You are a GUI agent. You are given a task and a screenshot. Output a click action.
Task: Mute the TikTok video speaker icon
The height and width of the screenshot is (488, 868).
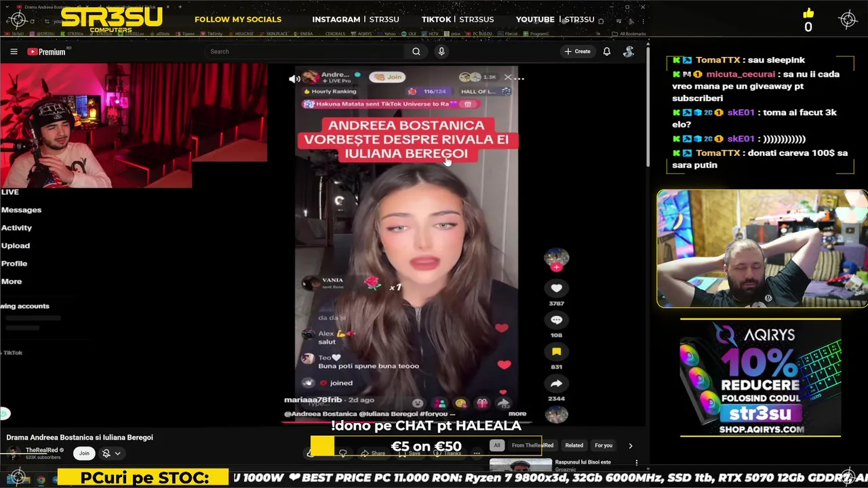coord(294,79)
